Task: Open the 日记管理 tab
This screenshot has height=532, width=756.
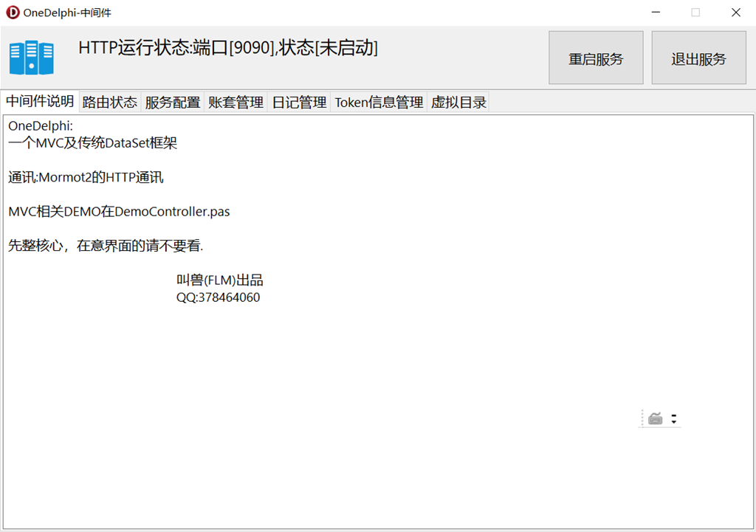Action: click(x=299, y=102)
